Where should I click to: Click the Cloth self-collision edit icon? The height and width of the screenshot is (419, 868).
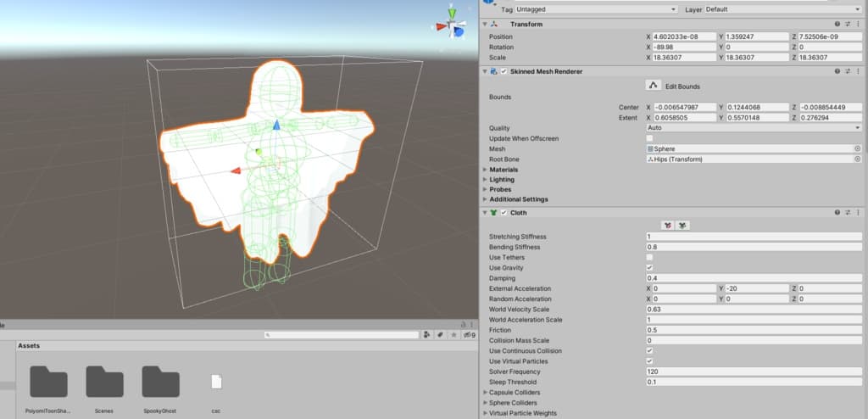point(682,225)
